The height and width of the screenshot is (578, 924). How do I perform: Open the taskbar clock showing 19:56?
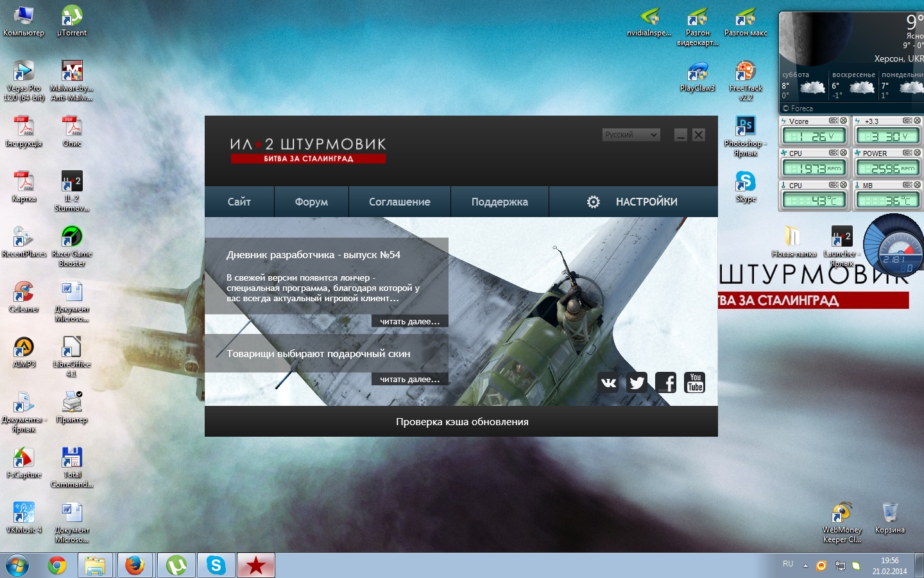pos(889,566)
